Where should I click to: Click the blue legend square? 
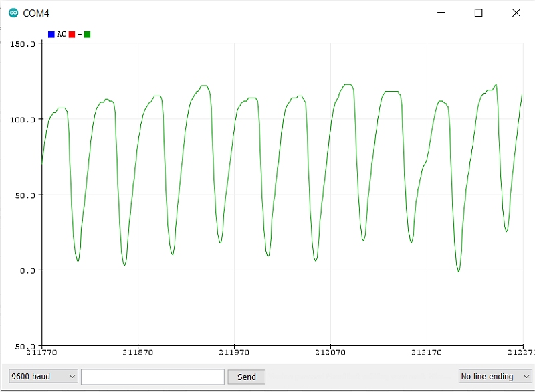(51, 34)
